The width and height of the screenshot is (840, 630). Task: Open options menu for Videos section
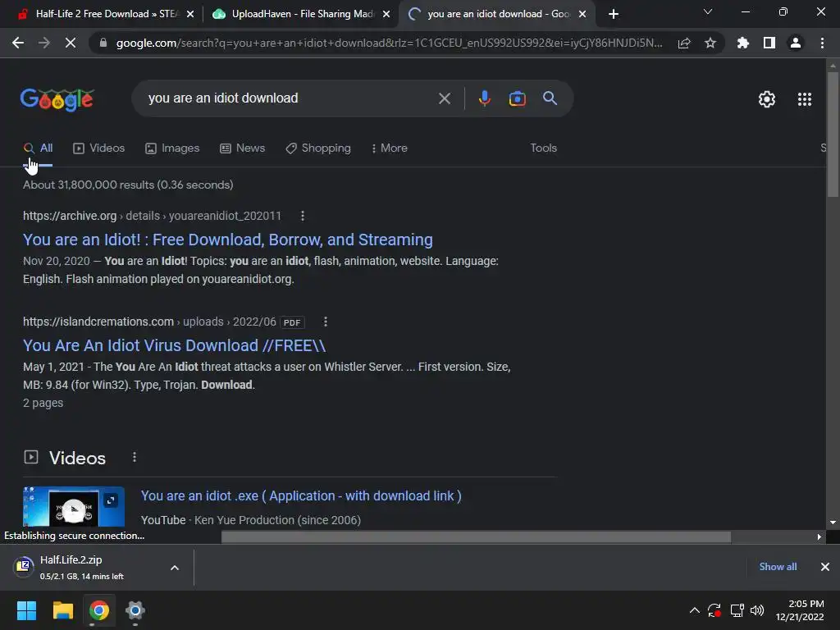135,457
